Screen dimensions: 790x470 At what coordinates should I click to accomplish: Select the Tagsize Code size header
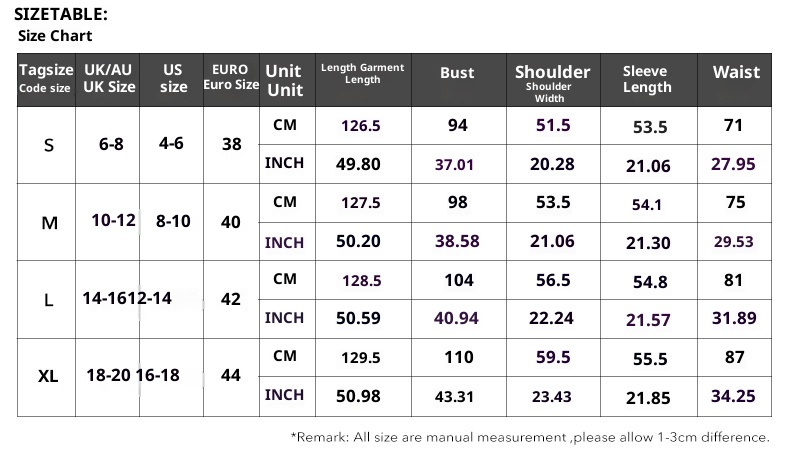point(46,79)
